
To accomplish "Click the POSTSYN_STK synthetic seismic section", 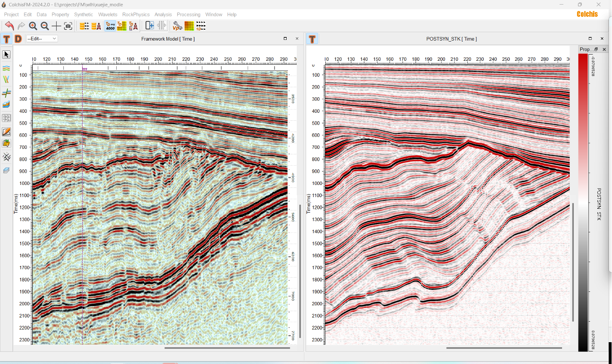I will coord(447,205).
